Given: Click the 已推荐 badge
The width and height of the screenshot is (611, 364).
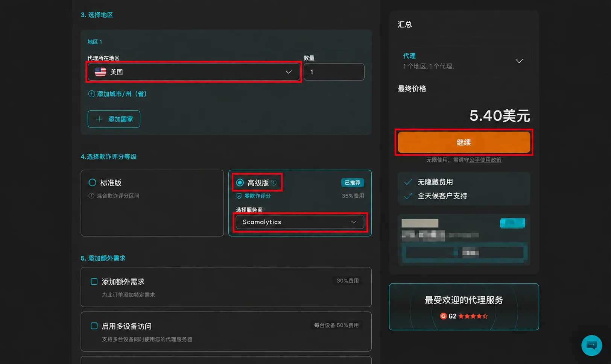Looking at the screenshot, I should tap(353, 183).
